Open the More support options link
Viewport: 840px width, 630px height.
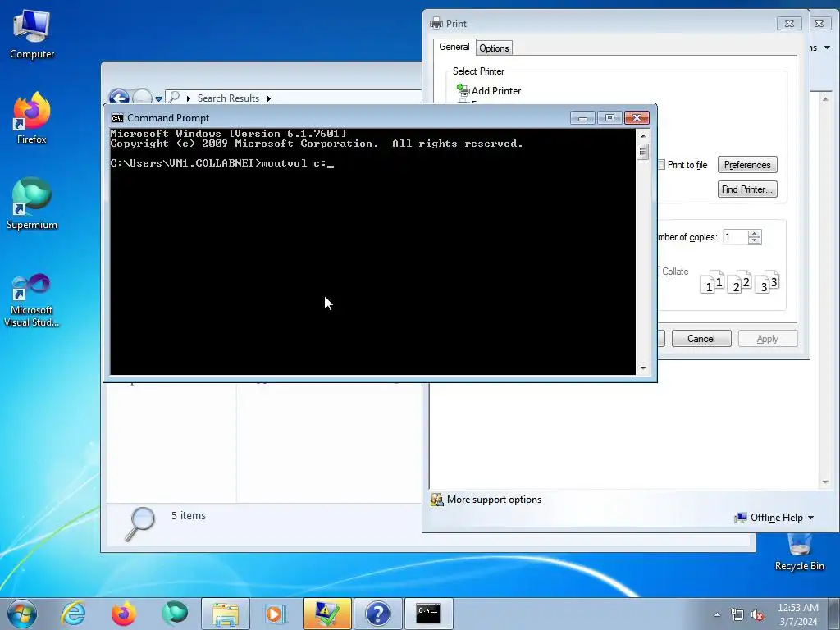494,500
